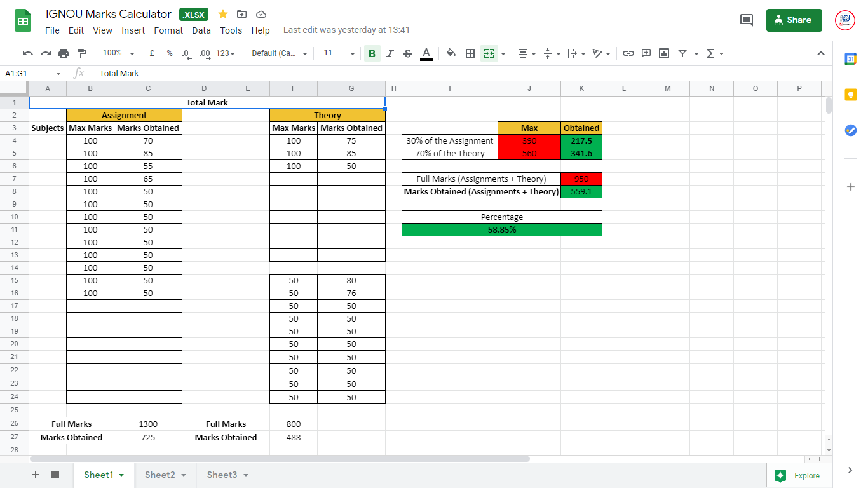This screenshot has height=488, width=868.
Task: Open horizontal align dropdown
Action: [527, 53]
